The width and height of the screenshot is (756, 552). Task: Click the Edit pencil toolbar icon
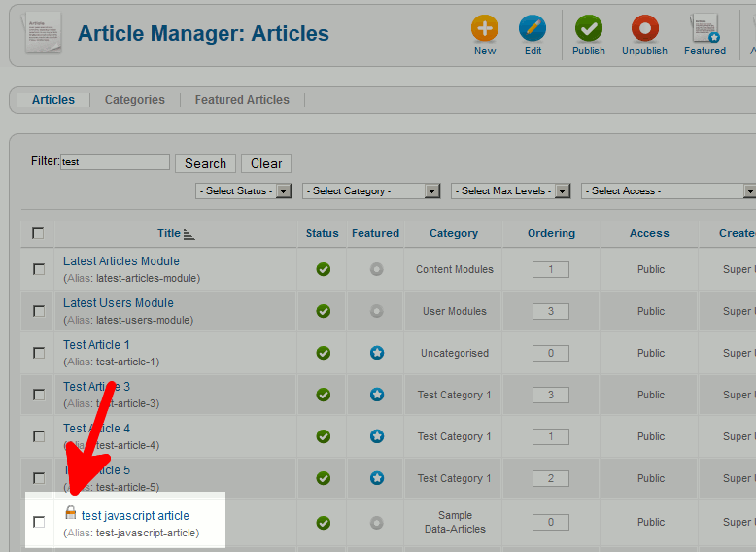point(533,29)
